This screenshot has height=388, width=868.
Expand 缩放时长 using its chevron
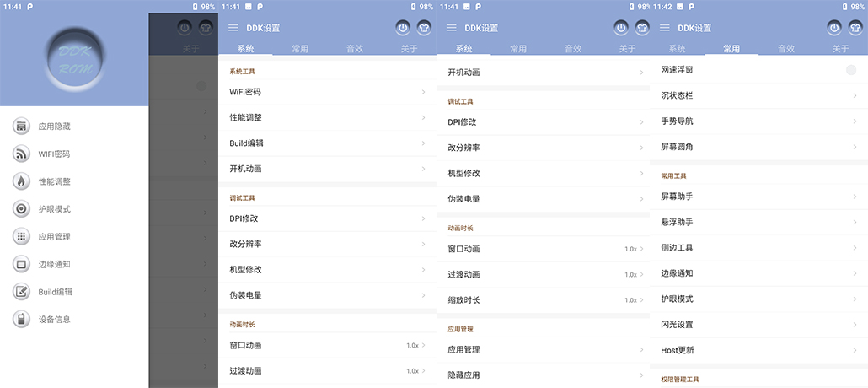tap(641, 300)
